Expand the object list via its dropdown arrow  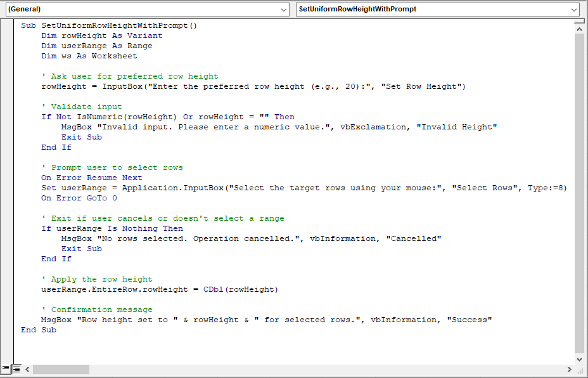pos(284,10)
